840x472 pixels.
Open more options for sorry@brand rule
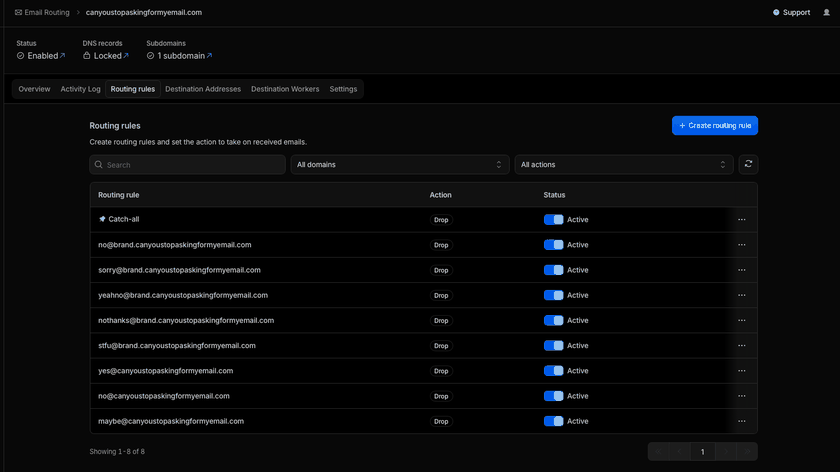[x=741, y=270]
